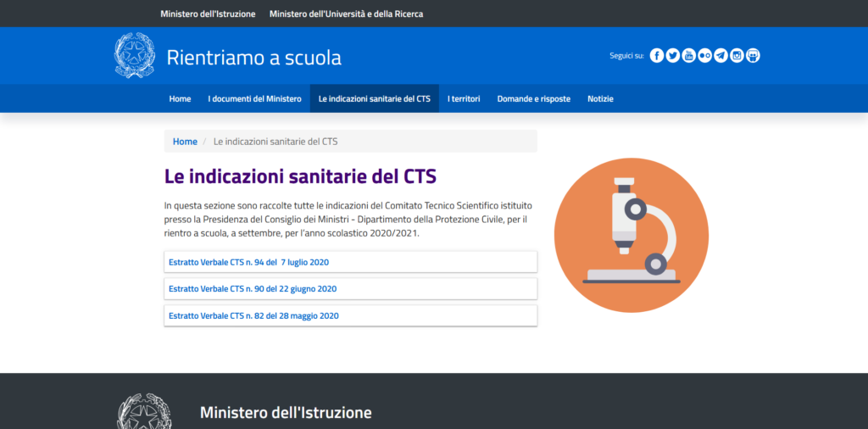Select Le indicazioni sanitarie del CTS tab

click(374, 98)
